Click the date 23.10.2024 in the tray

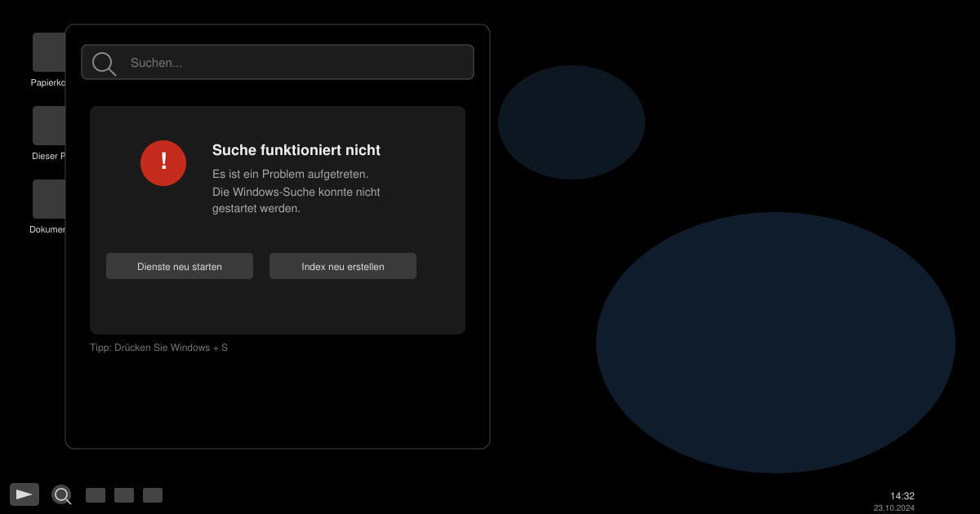click(x=894, y=507)
